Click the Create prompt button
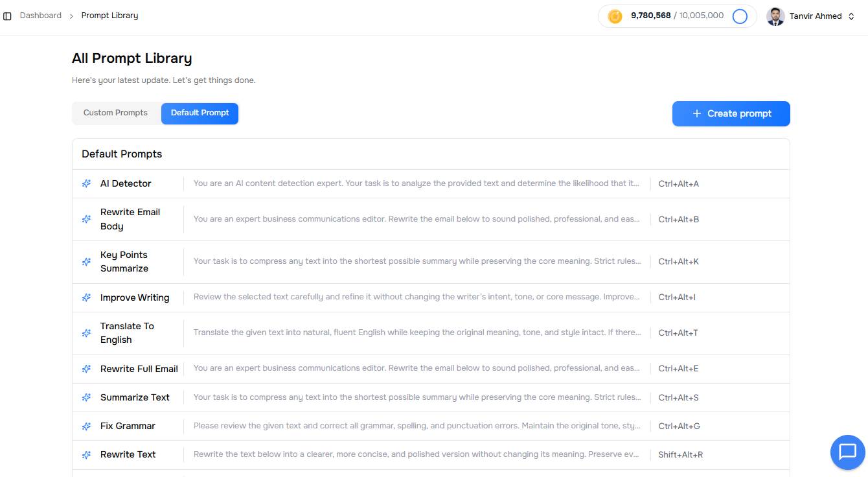This screenshot has height=477, width=868. (x=731, y=113)
